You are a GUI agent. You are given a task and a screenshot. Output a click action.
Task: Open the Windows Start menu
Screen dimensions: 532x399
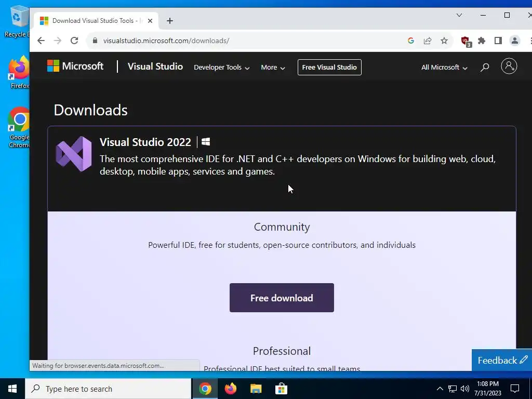pyautogui.click(x=12, y=389)
